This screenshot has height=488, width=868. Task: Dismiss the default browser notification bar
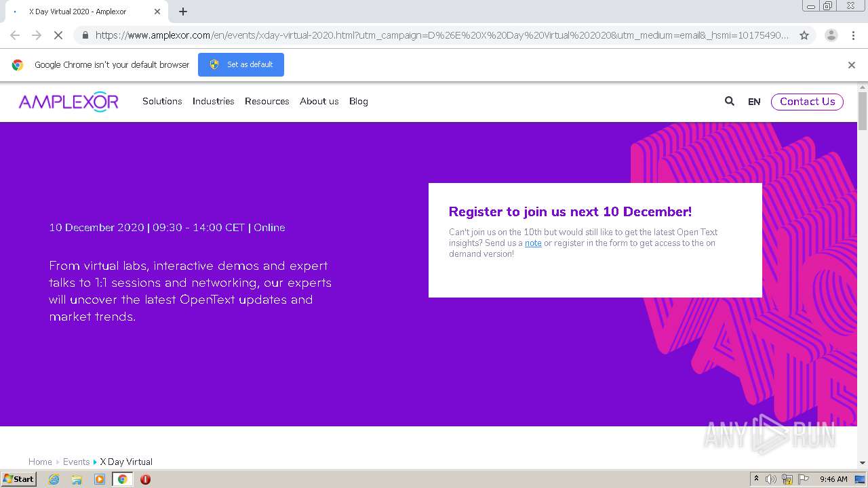click(852, 65)
